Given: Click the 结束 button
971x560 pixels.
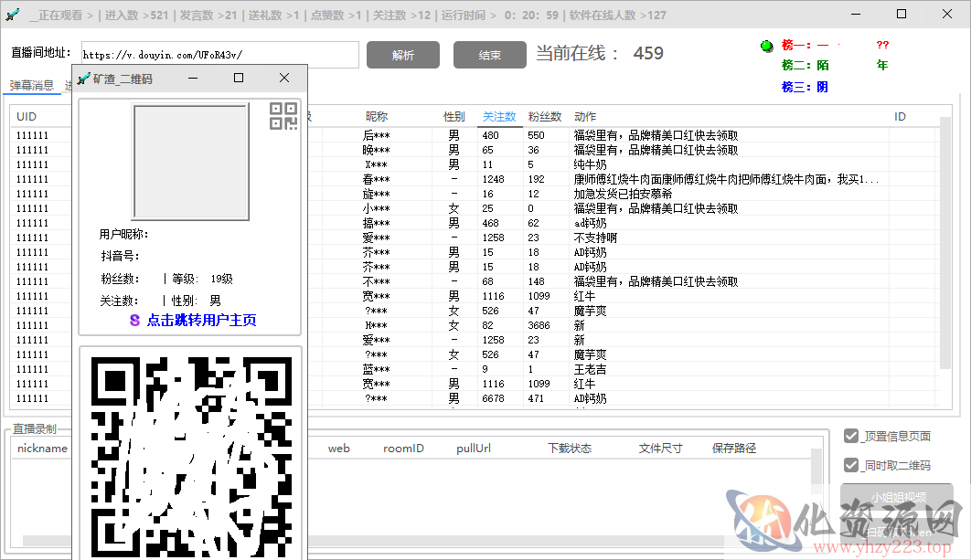Looking at the screenshot, I should tap(490, 55).
